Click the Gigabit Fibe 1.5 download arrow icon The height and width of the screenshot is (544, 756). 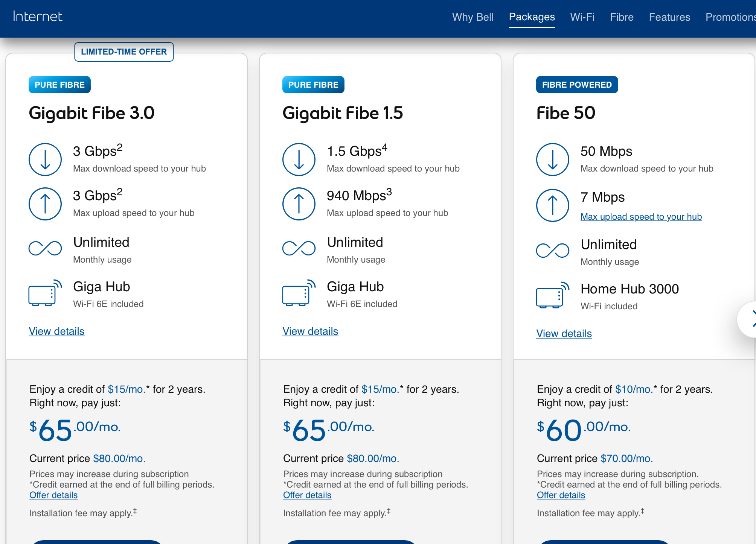pyautogui.click(x=299, y=160)
